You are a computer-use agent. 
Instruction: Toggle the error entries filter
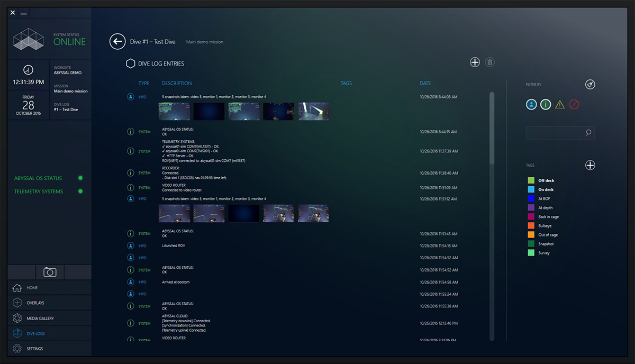pos(574,104)
